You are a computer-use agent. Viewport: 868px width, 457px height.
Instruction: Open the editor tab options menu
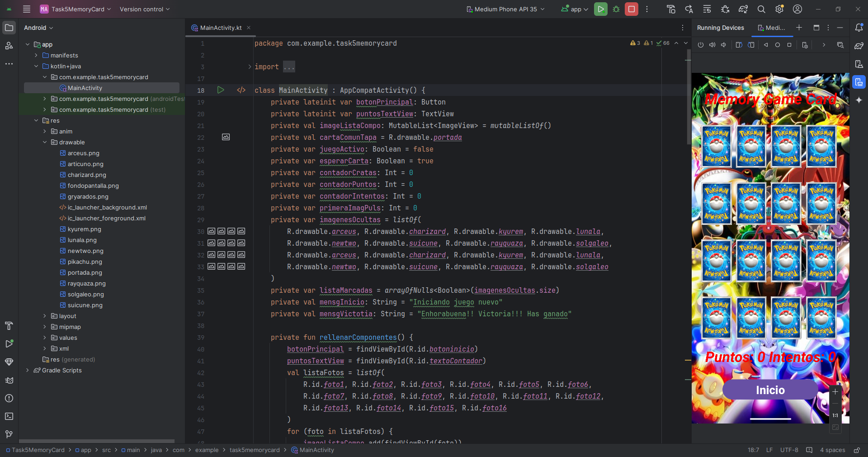pyautogui.click(x=683, y=28)
